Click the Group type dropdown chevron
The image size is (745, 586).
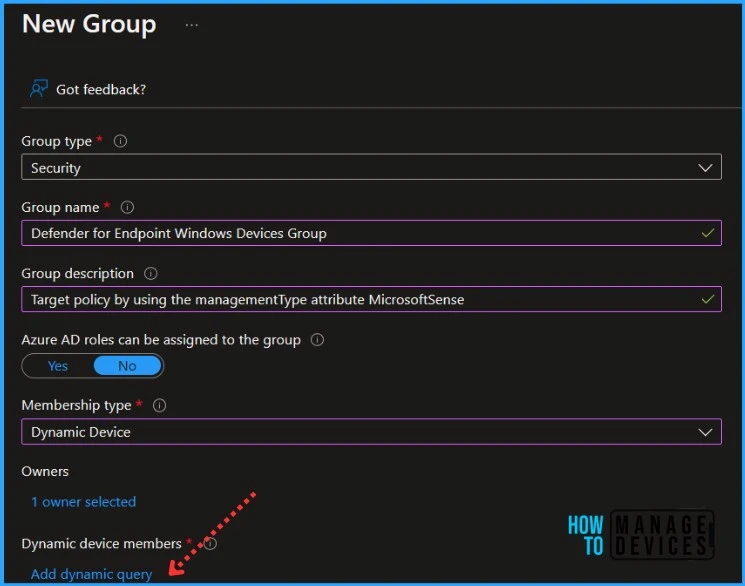coord(705,167)
